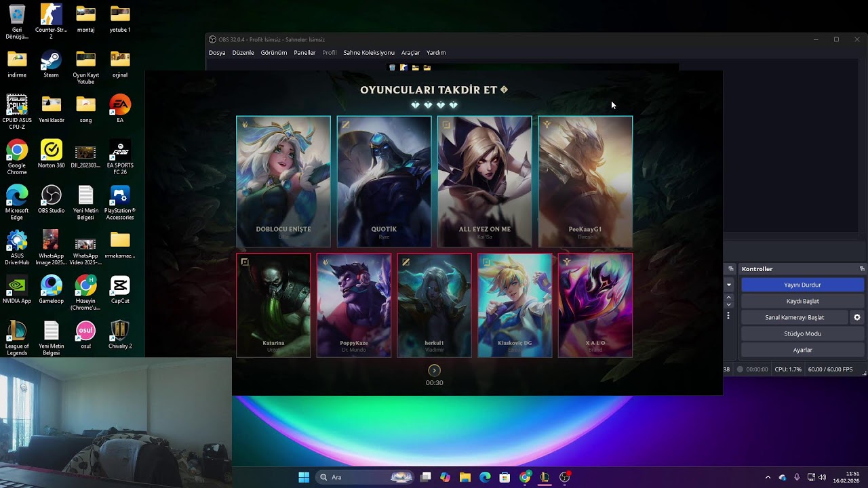Select the PlayStation Accessories desktop icon
The height and width of the screenshot is (488, 868).
tap(120, 203)
